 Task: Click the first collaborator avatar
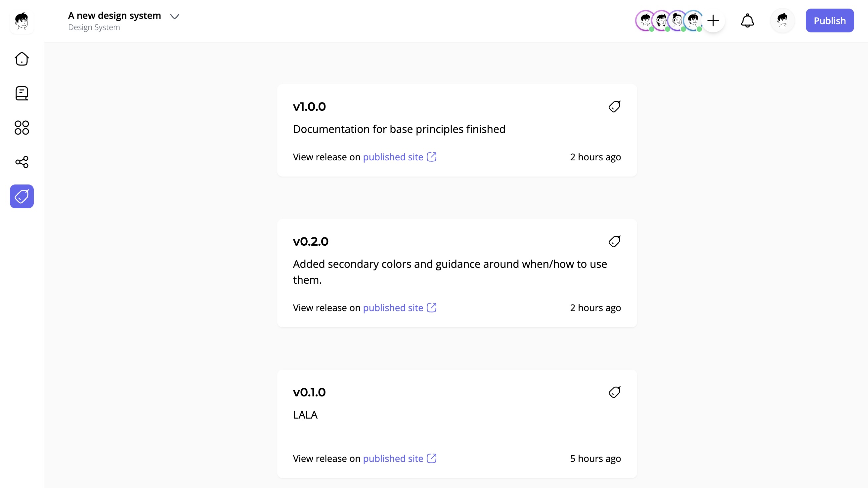(x=645, y=20)
